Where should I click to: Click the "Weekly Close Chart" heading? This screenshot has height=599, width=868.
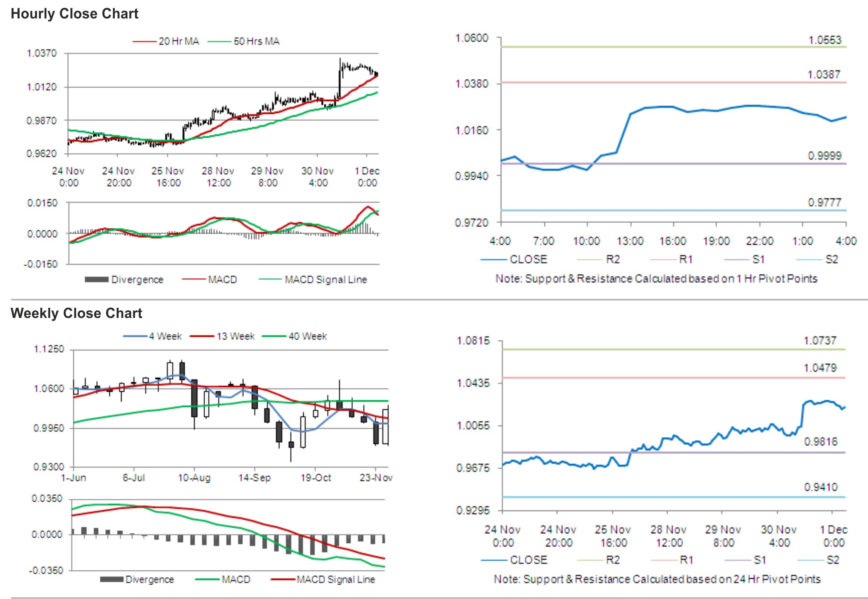pyautogui.click(x=76, y=313)
